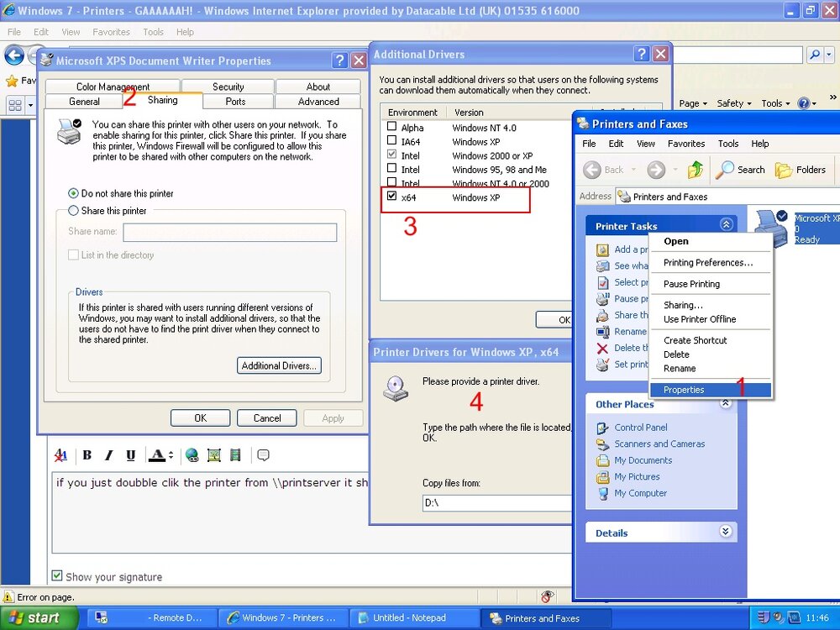Click insert image icon in editor toolbar
This screenshot has width=840, height=630.
pyautogui.click(x=213, y=455)
